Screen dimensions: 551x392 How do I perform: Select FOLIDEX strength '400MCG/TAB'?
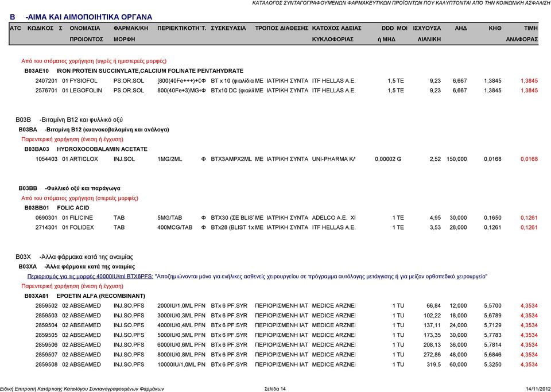pos(175,228)
